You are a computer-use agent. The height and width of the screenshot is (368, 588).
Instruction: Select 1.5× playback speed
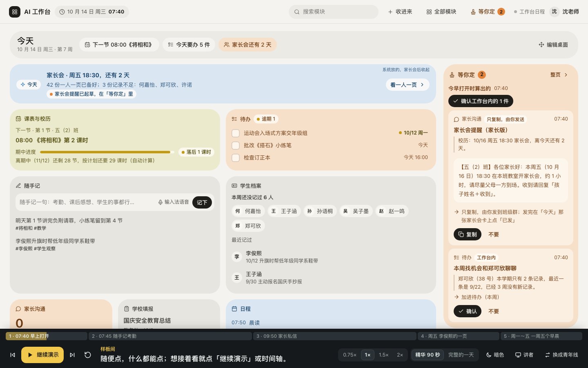pyautogui.click(x=384, y=355)
